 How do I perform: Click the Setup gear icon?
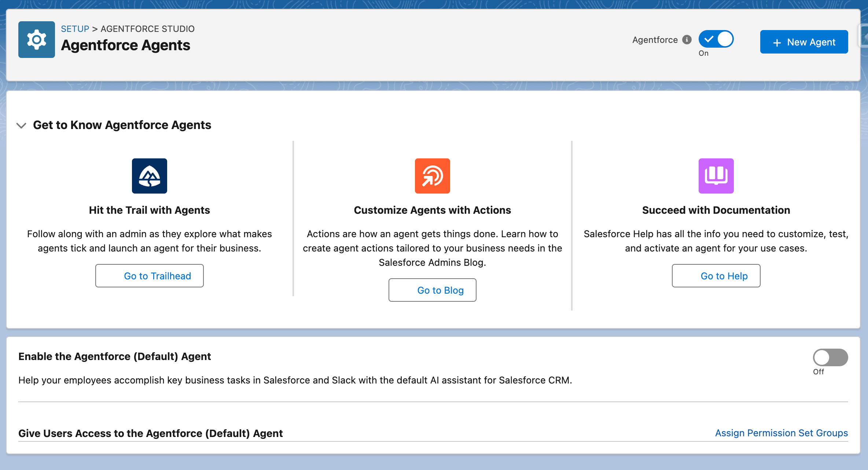pos(37,40)
